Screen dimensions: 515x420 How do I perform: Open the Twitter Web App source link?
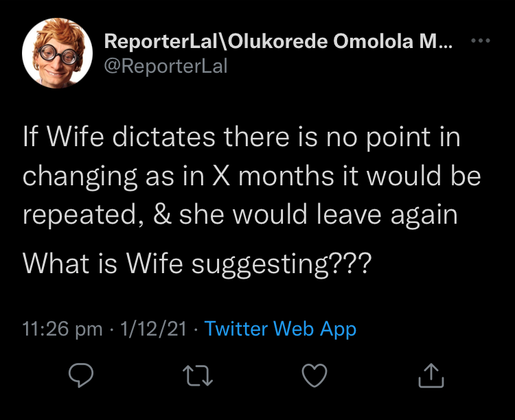[x=280, y=329]
